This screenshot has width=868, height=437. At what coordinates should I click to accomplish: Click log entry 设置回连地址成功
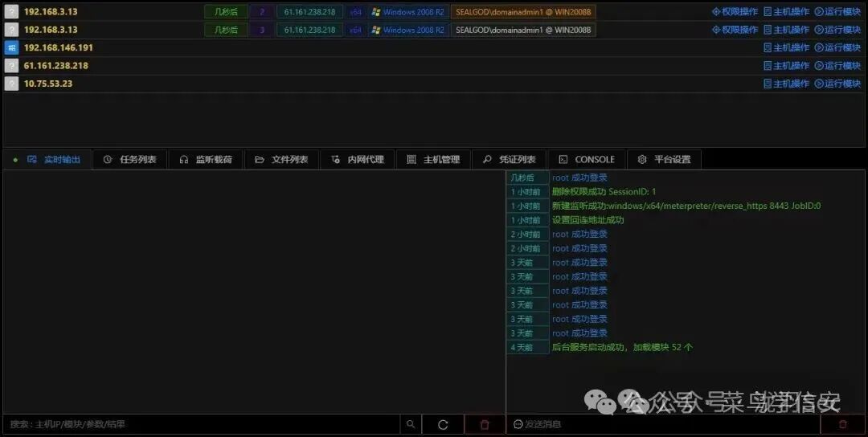pos(588,220)
